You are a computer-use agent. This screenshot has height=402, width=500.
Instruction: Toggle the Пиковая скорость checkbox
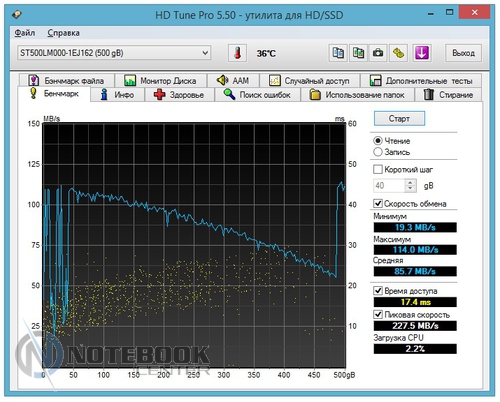pos(378,314)
